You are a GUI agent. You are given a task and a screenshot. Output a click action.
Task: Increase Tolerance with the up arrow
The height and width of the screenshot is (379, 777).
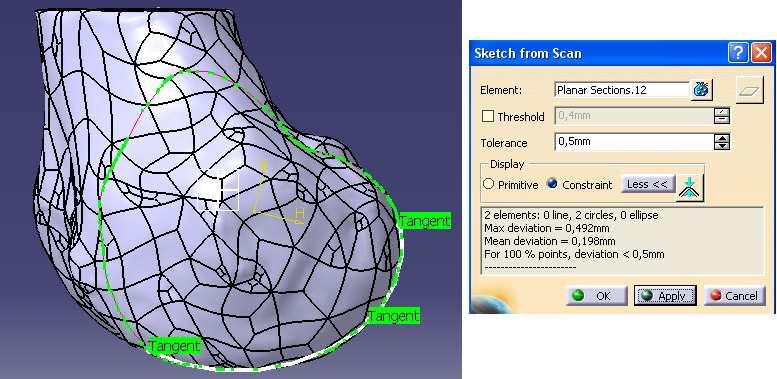(x=722, y=138)
